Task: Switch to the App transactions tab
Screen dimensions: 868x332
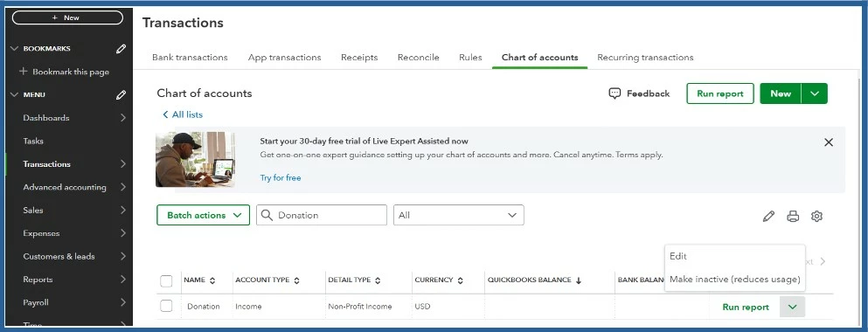Action: click(285, 57)
